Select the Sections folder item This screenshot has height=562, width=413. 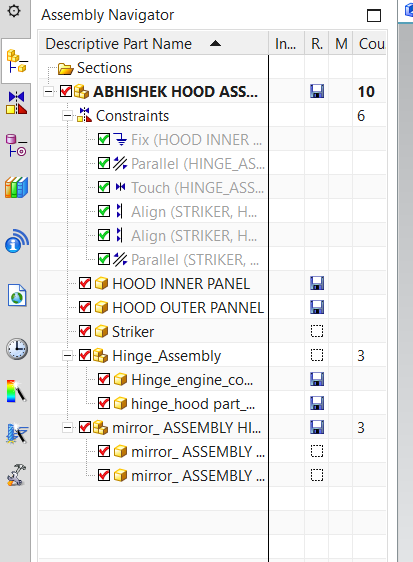(x=104, y=68)
